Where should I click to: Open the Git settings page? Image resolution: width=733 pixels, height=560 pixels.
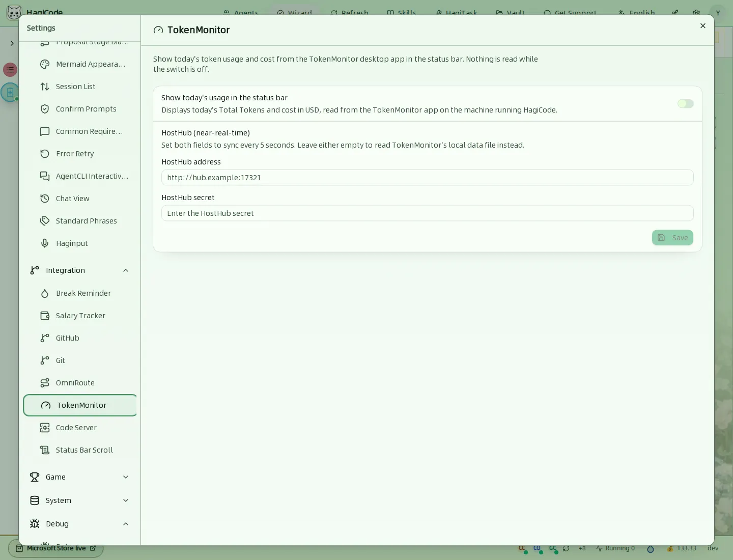80,360
